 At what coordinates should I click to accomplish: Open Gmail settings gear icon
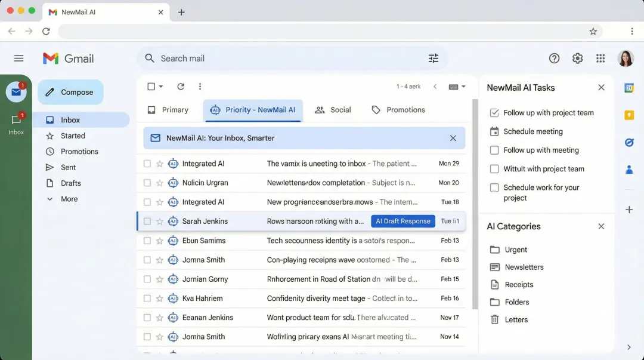click(x=577, y=58)
